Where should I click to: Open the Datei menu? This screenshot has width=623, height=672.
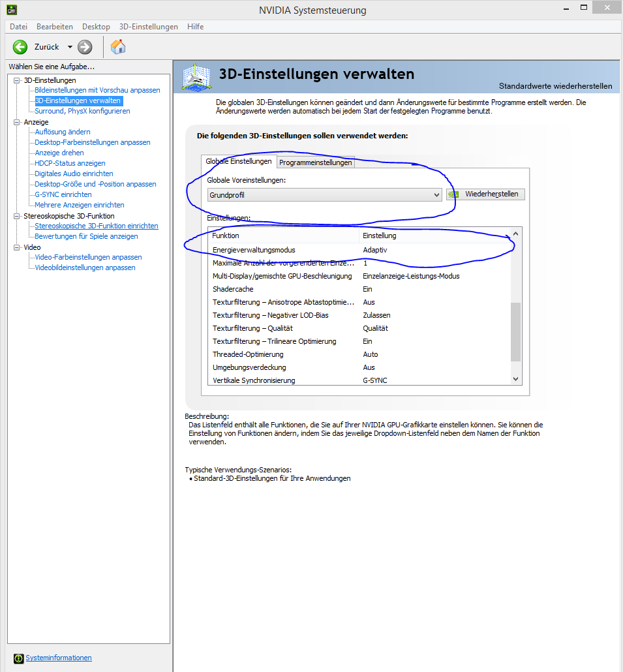pyautogui.click(x=18, y=27)
